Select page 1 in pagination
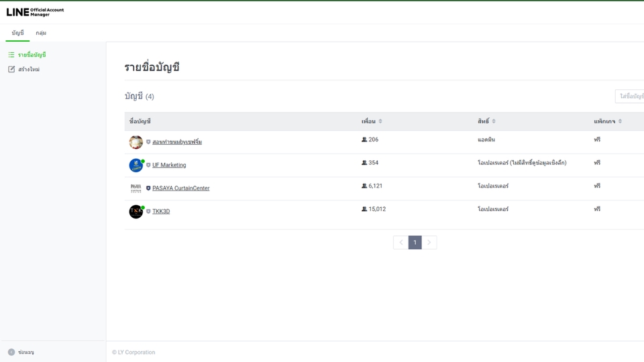 click(415, 243)
